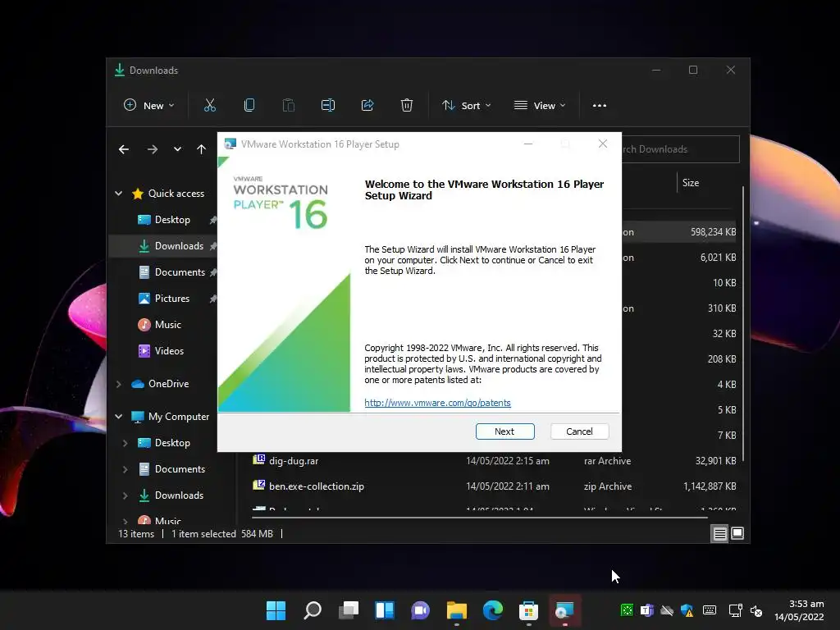The width and height of the screenshot is (840, 630).
Task: Click the Copy icon in Explorer toolbar
Action: (x=249, y=106)
